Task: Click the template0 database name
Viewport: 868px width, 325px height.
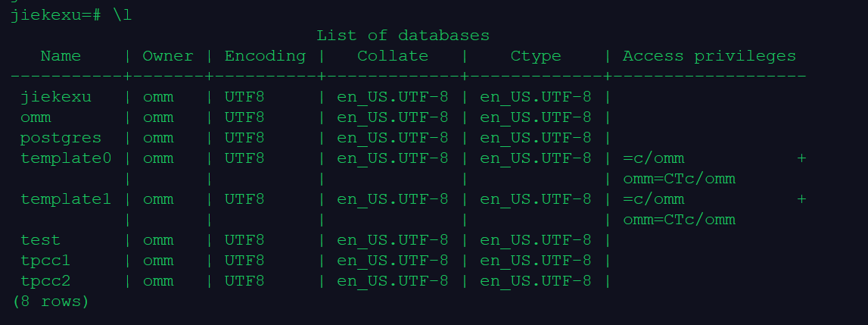Action: [66, 158]
